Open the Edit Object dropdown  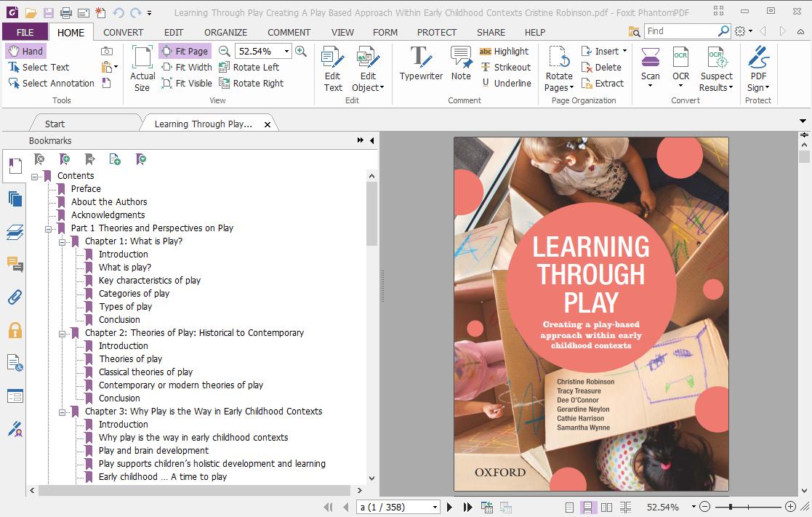pos(368,68)
